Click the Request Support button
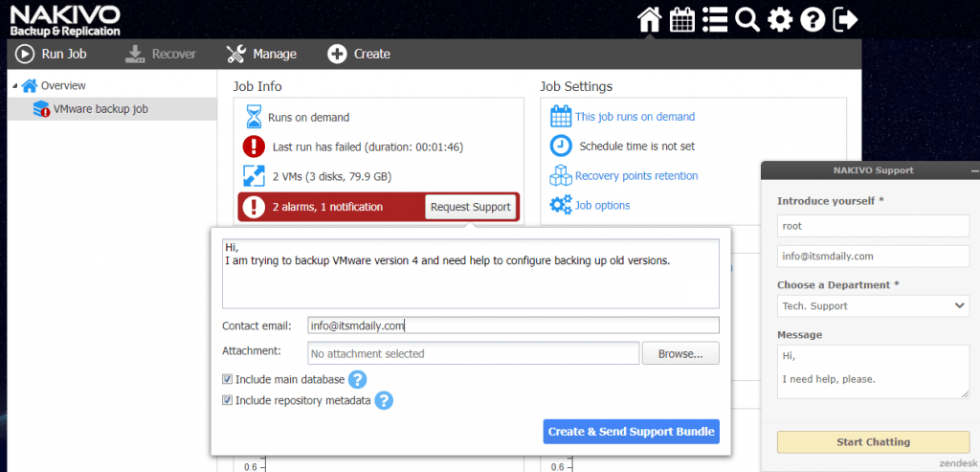980x472 pixels. point(471,207)
